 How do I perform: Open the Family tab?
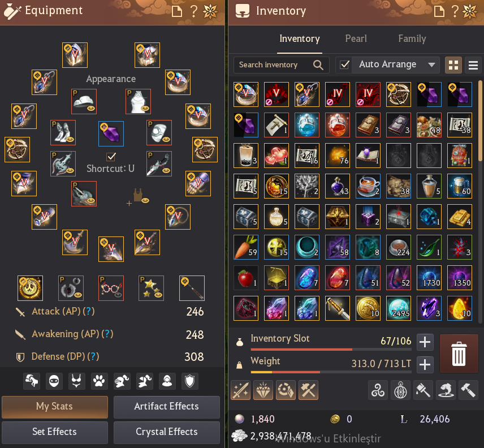pos(412,38)
